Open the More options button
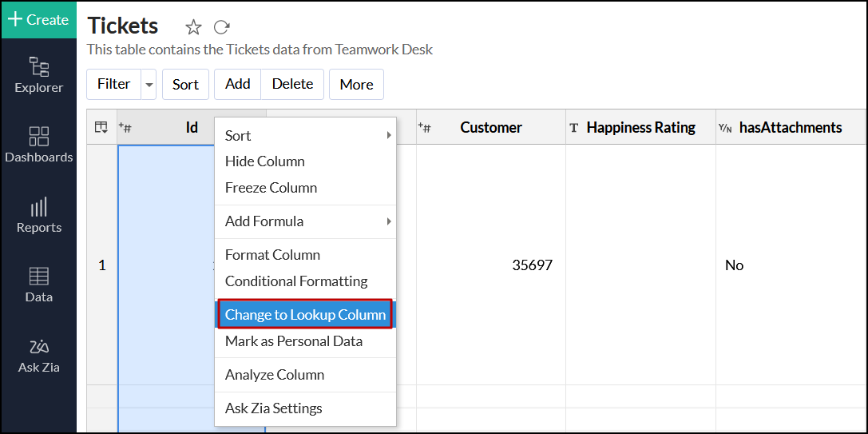Viewport: 868px width, 434px height. pos(356,85)
